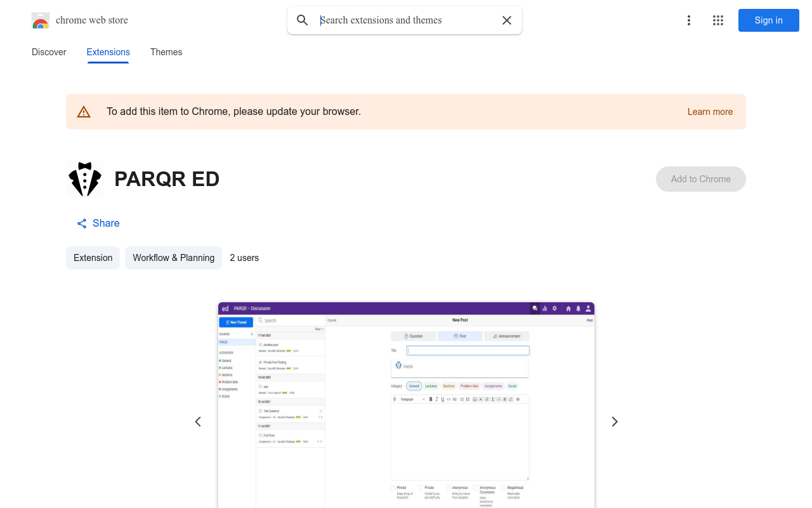The height and width of the screenshot is (508, 812).
Task: Select the Extension category chip
Action: coord(93,258)
